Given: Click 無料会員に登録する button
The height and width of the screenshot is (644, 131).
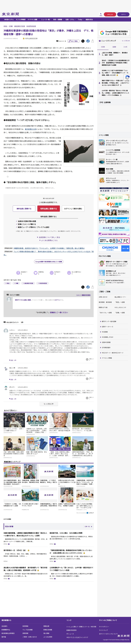Looking at the screenshot, I should [24, 208].
